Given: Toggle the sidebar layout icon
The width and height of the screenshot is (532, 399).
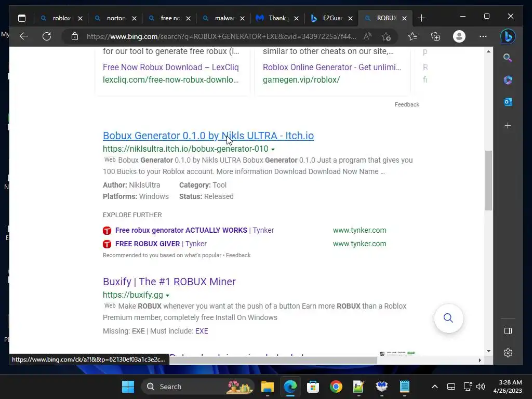Looking at the screenshot, I should (508, 331).
